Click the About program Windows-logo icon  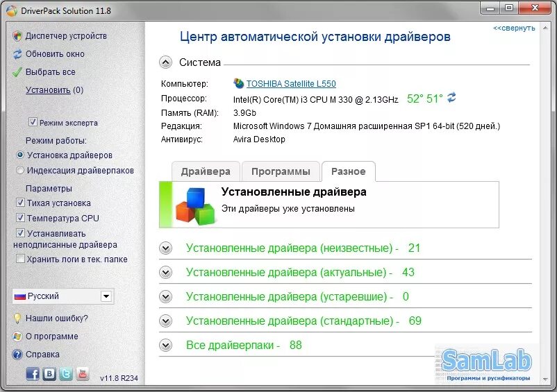point(17,336)
